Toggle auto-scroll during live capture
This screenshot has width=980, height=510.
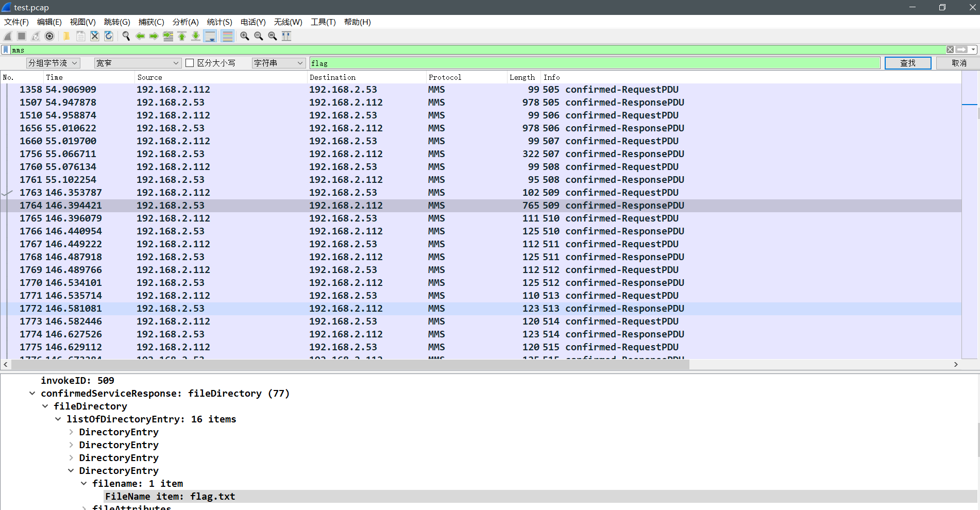tap(210, 36)
